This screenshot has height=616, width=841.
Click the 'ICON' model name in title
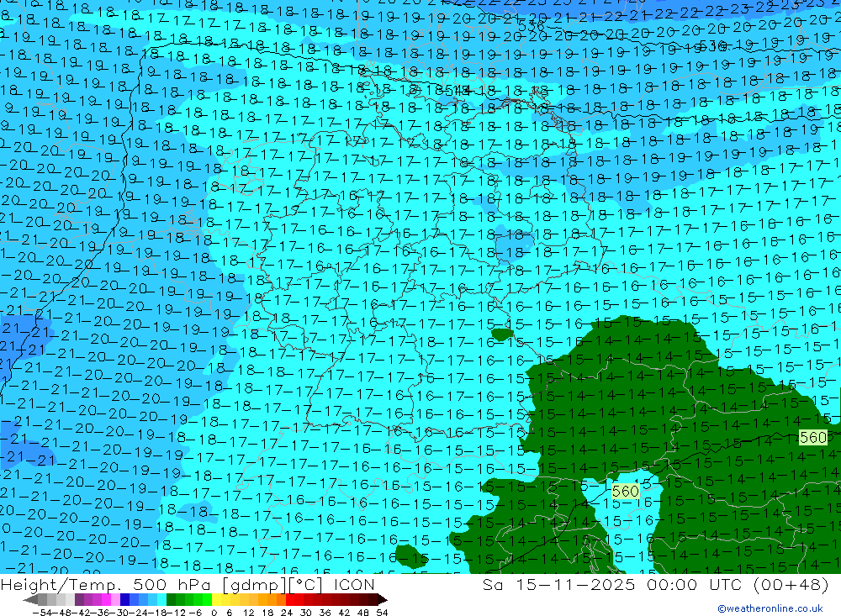tap(355, 584)
